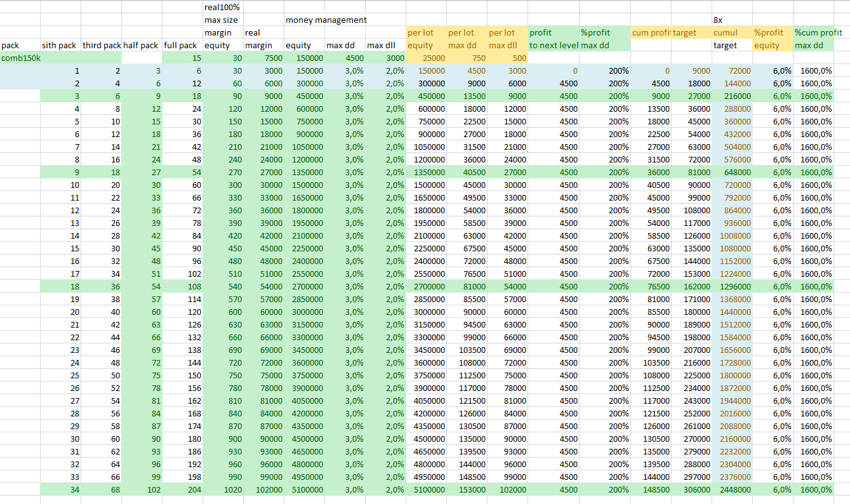Select the per lot max dd cell 40500

coord(467,172)
